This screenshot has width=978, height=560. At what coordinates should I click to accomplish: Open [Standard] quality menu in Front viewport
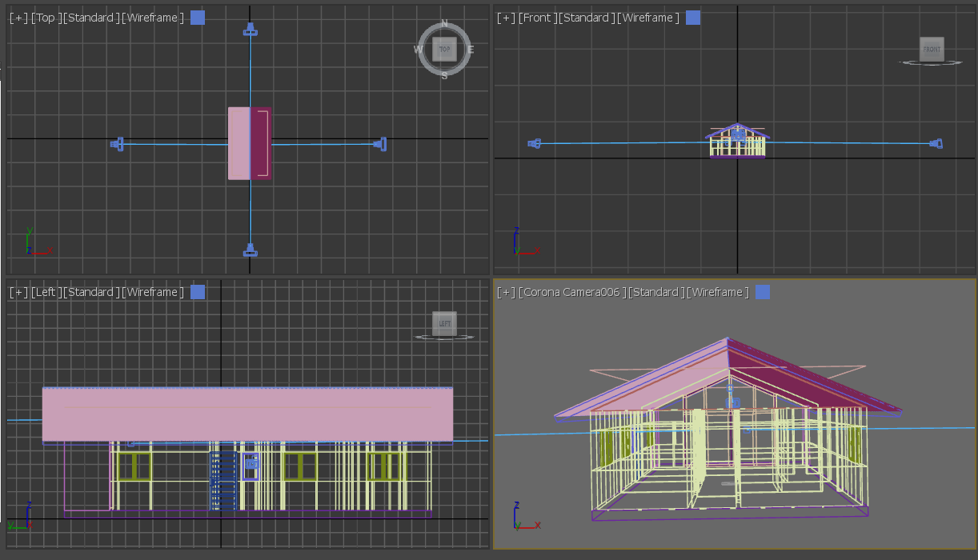(x=587, y=18)
